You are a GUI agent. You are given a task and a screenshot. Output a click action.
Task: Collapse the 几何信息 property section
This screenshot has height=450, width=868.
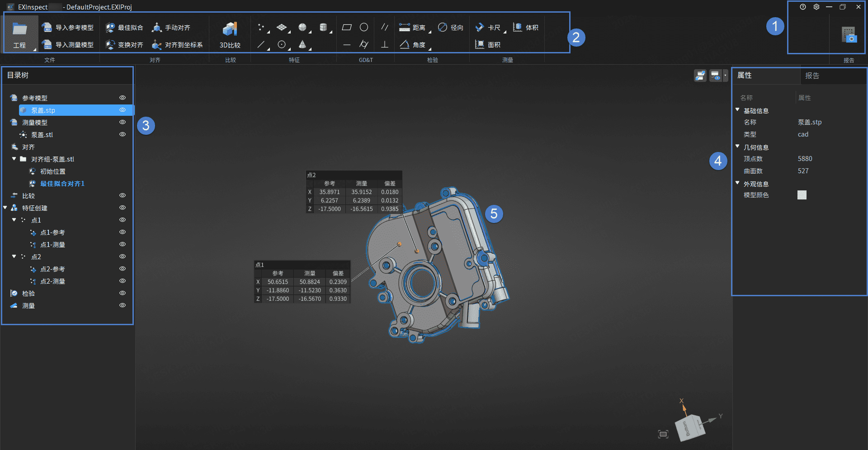[737, 147]
